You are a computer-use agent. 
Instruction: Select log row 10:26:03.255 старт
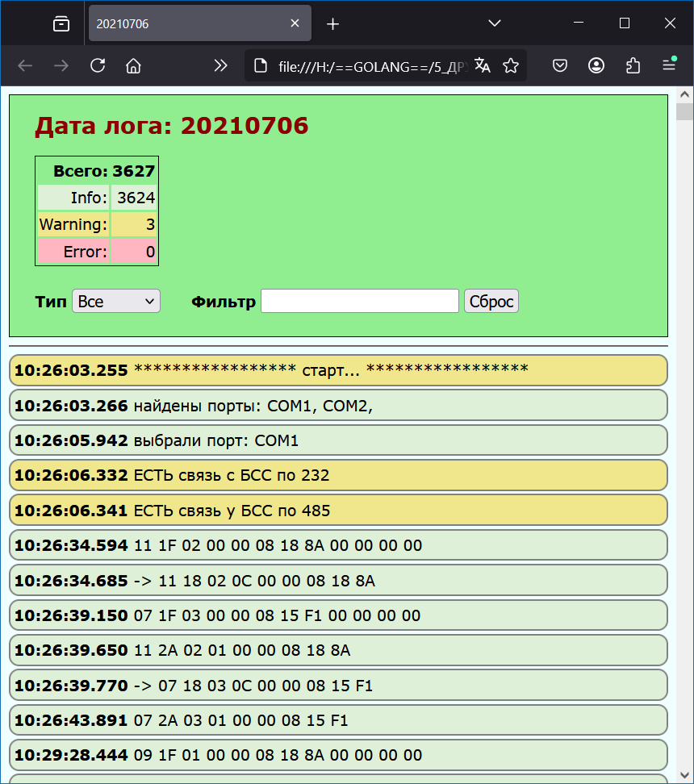tap(339, 370)
